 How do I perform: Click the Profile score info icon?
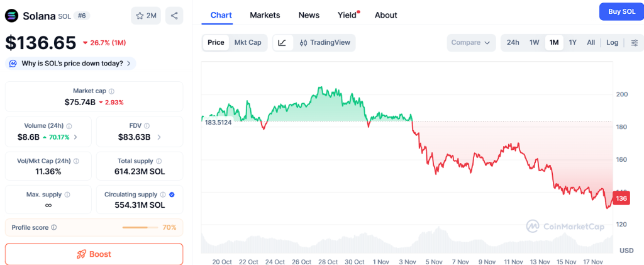[x=54, y=227]
